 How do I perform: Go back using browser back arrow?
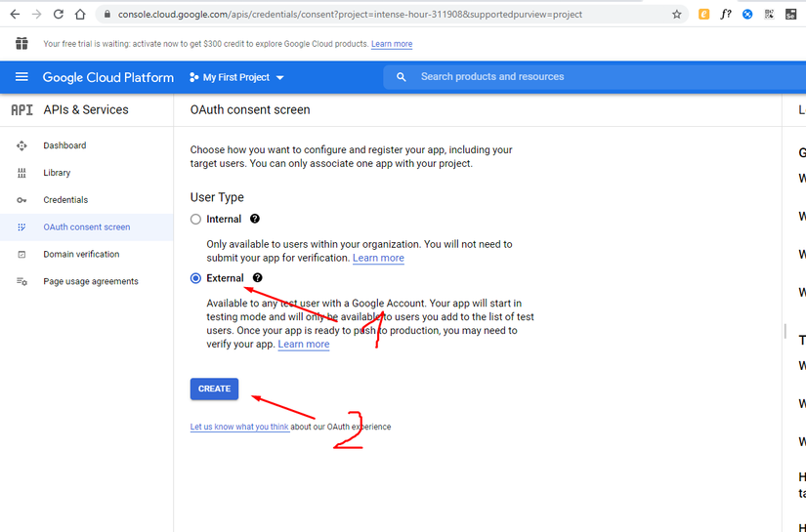[15, 15]
